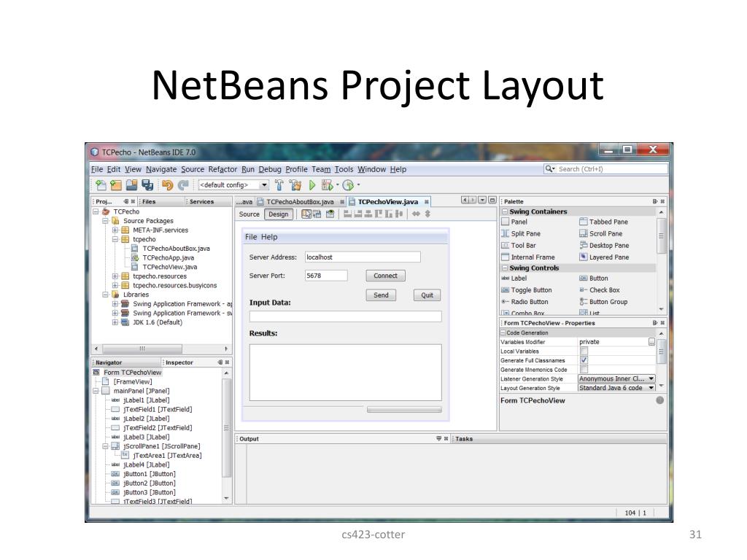Uncheck Generate Full Classnames checkbox

coord(584,360)
